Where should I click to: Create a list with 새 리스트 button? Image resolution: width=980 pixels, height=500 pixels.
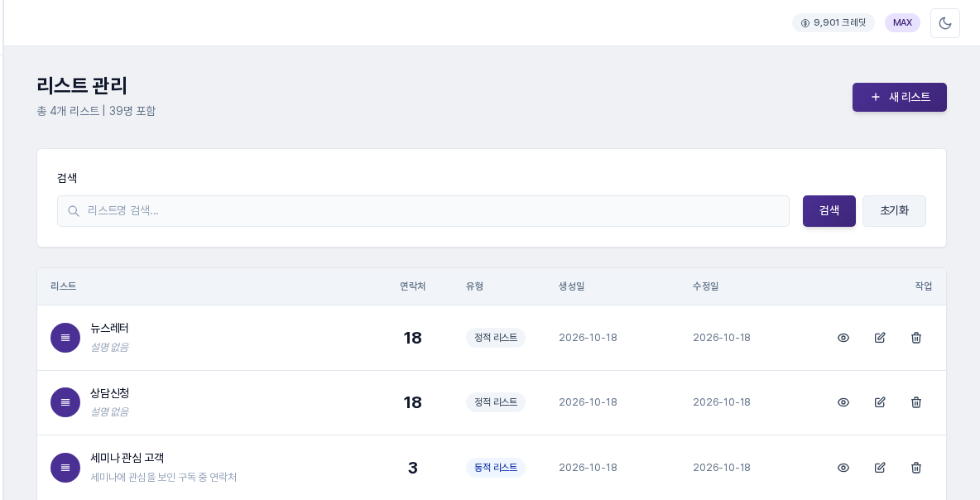click(x=900, y=97)
